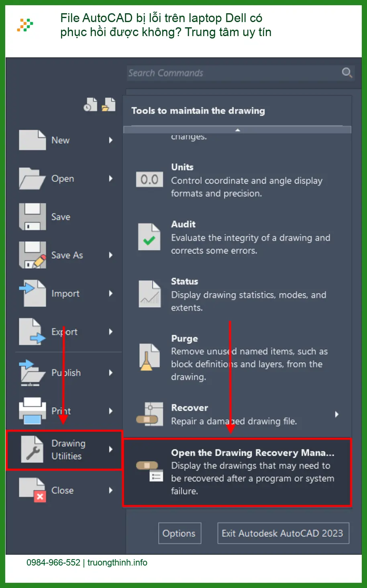Show Recent Documents icon with clock
Image resolution: width=367 pixels, height=588 pixels.
click(x=90, y=105)
